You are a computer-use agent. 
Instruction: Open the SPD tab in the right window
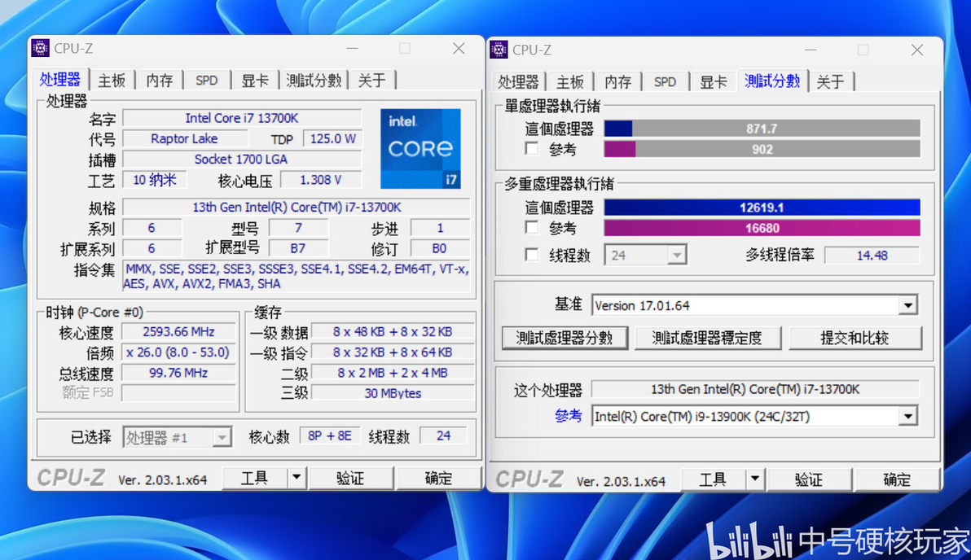(x=665, y=81)
